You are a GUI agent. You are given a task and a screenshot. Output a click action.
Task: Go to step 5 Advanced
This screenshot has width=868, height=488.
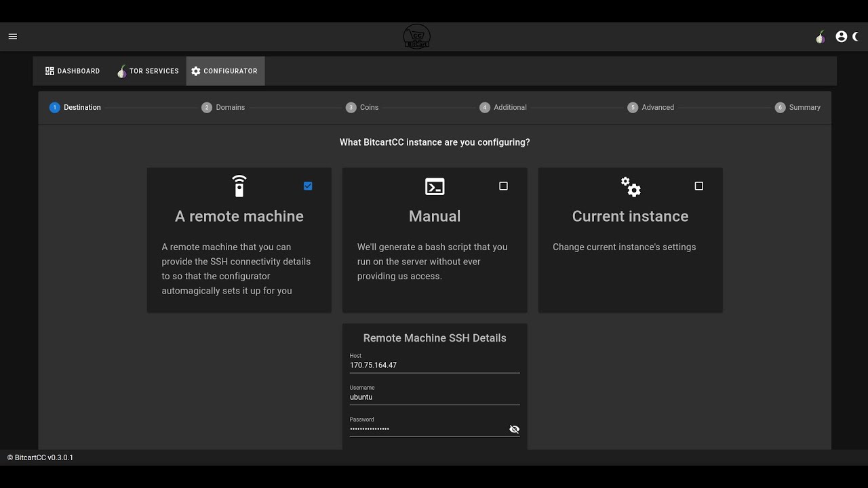point(651,107)
